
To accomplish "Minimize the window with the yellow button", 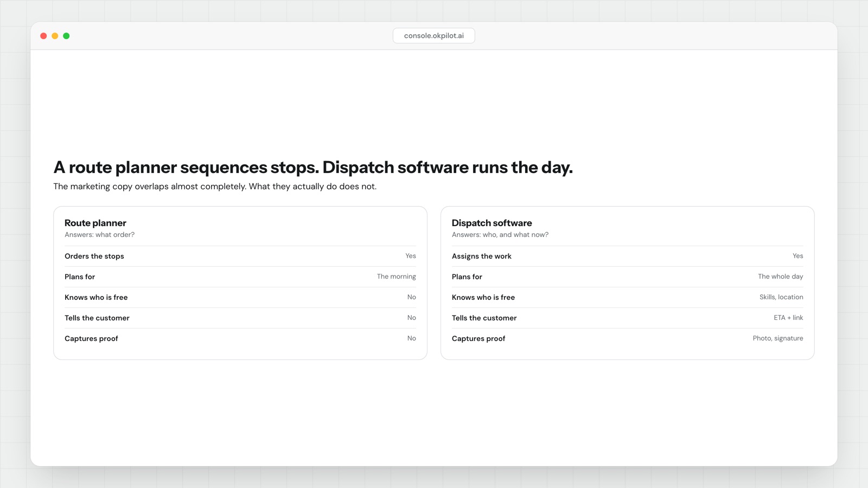I will point(55,36).
